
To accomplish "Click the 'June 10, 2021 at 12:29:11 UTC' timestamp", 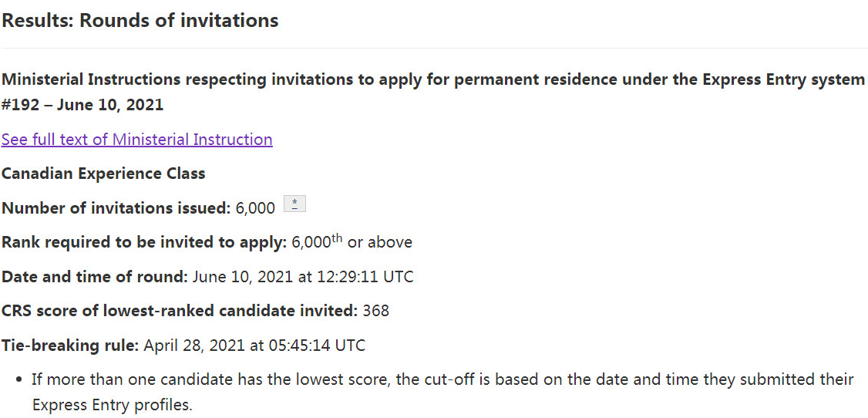I will coord(303,277).
